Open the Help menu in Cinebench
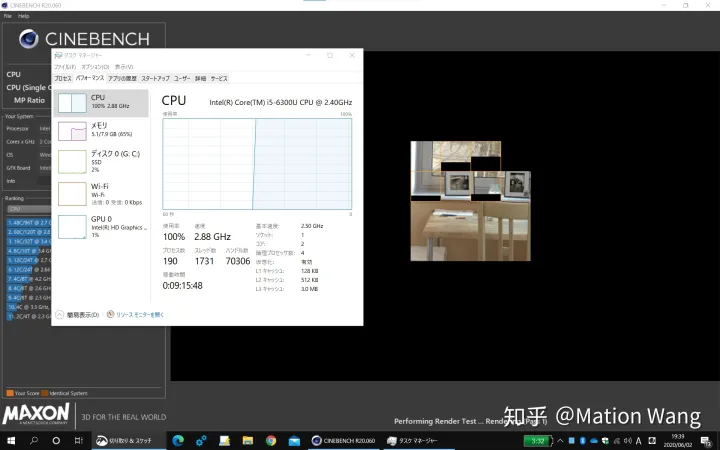The width and height of the screenshot is (720, 450). click(x=23, y=16)
